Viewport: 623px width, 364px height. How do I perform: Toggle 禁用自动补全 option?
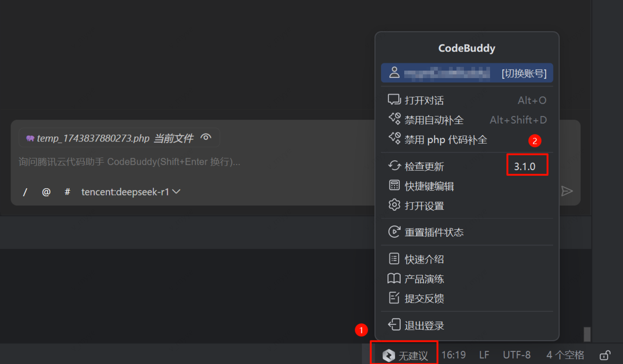point(467,120)
